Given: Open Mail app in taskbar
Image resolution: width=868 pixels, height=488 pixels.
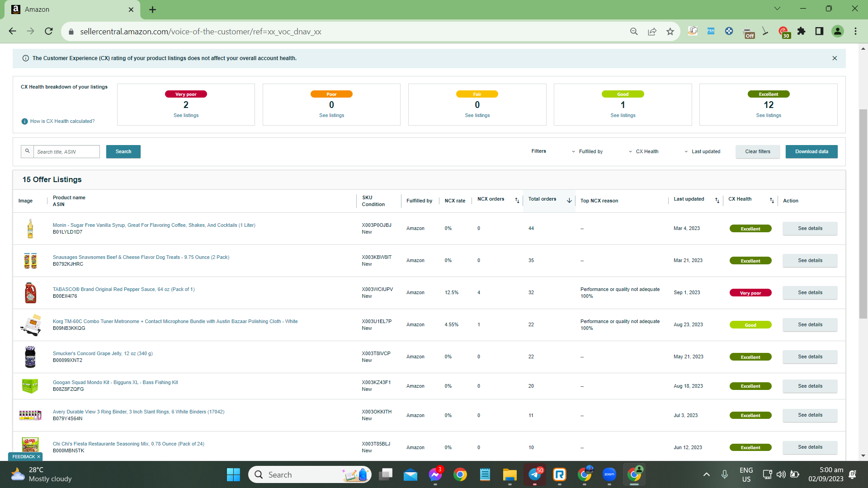Looking at the screenshot, I should point(410,474).
